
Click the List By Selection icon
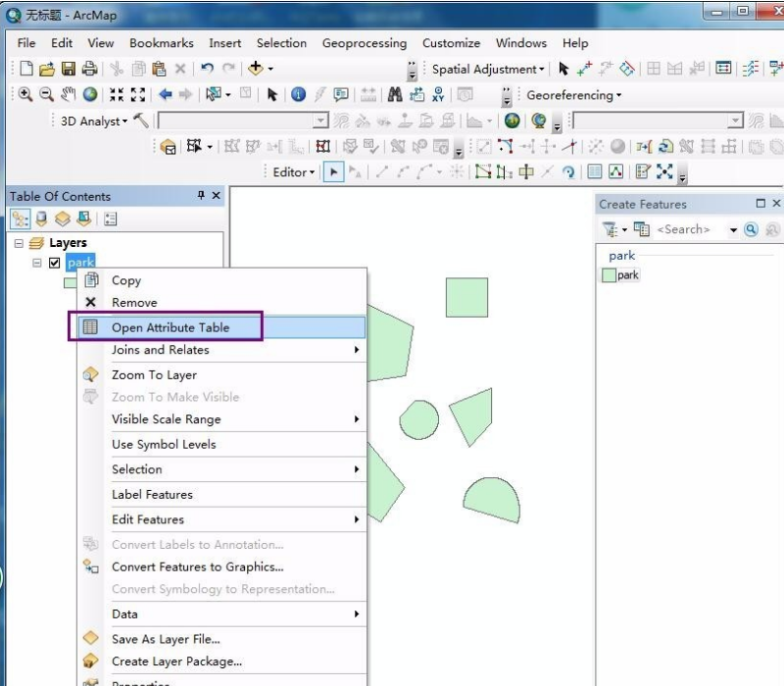84,219
